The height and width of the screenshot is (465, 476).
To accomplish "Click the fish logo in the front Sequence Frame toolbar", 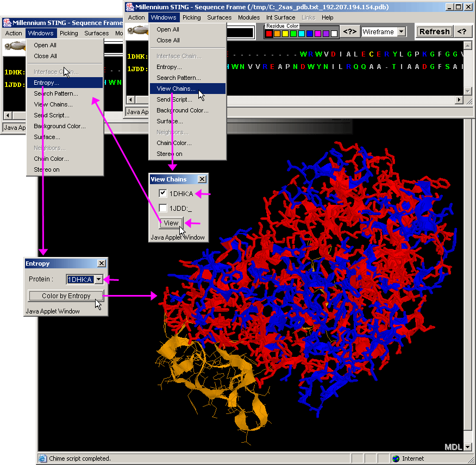I will tap(138, 30).
